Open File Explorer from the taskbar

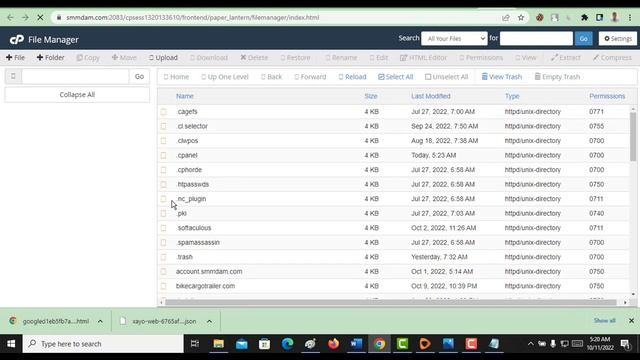pos(218,344)
